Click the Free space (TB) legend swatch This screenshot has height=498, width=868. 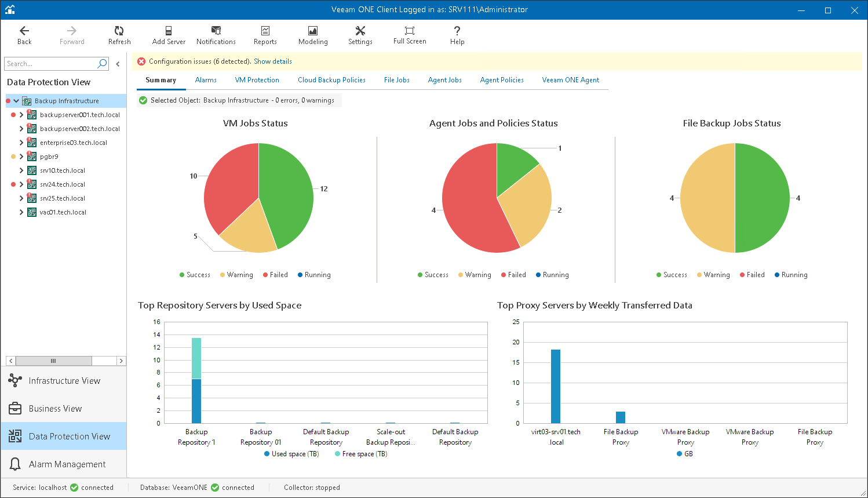click(x=338, y=454)
